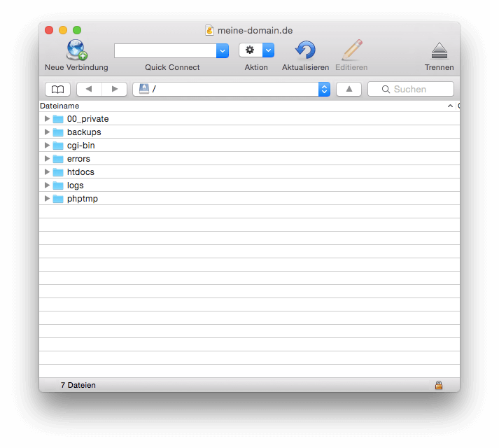499x448 pixels.
Task: Click the lock icon in the status bar
Action: click(x=439, y=385)
